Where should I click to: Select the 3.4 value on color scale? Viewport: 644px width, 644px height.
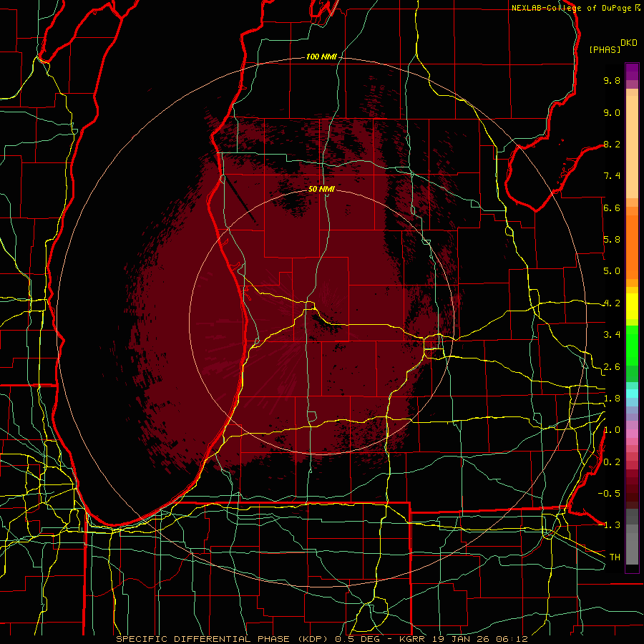click(x=612, y=335)
